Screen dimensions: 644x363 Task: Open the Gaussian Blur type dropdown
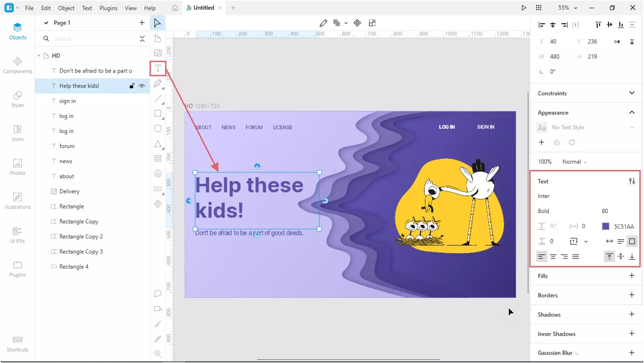pos(577,353)
